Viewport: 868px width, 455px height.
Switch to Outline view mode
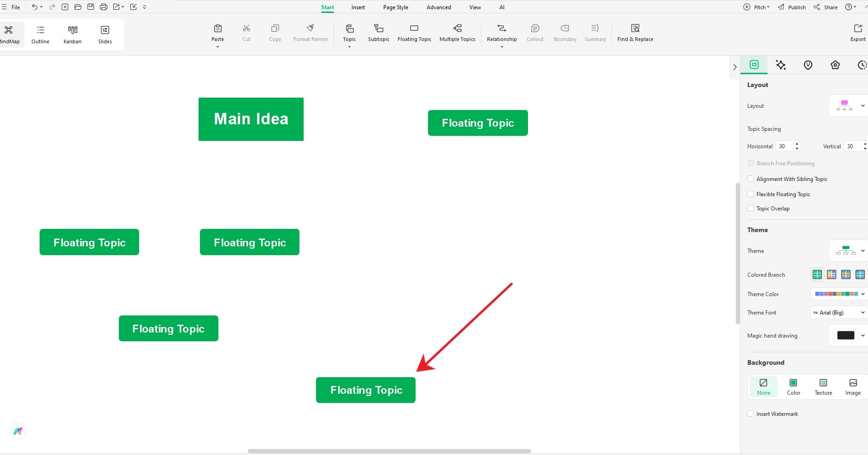(x=41, y=35)
